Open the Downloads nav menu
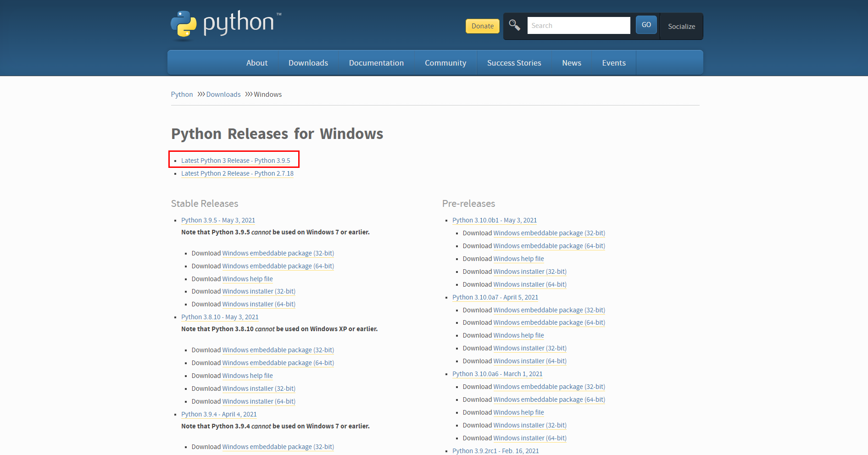The width and height of the screenshot is (868, 455). [308, 63]
